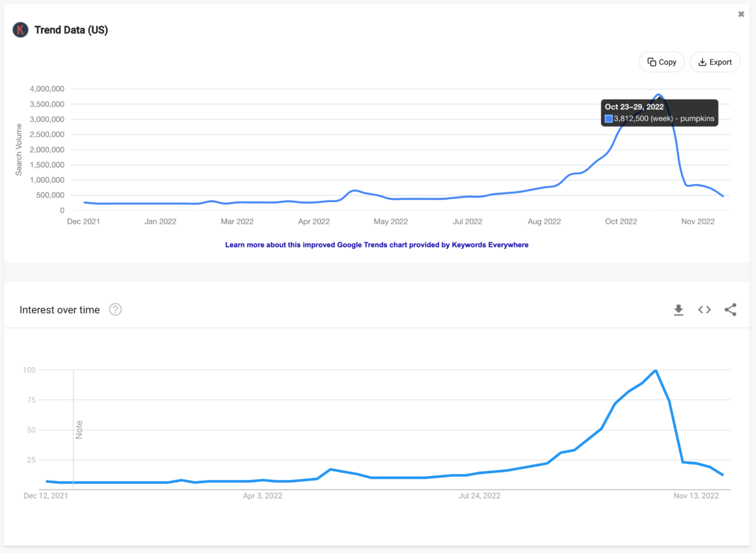
Task: Share the Interest over time chart
Action: pyautogui.click(x=730, y=309)
